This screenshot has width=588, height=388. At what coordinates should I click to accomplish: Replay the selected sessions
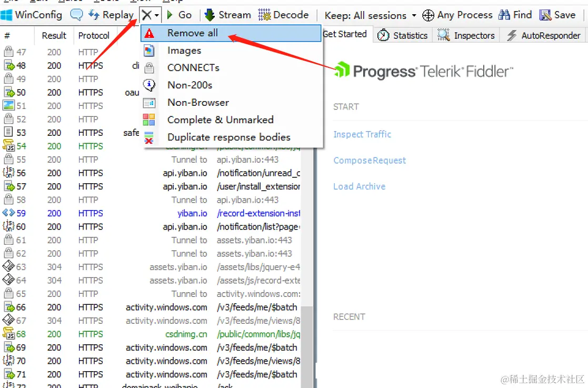[111, 15]
